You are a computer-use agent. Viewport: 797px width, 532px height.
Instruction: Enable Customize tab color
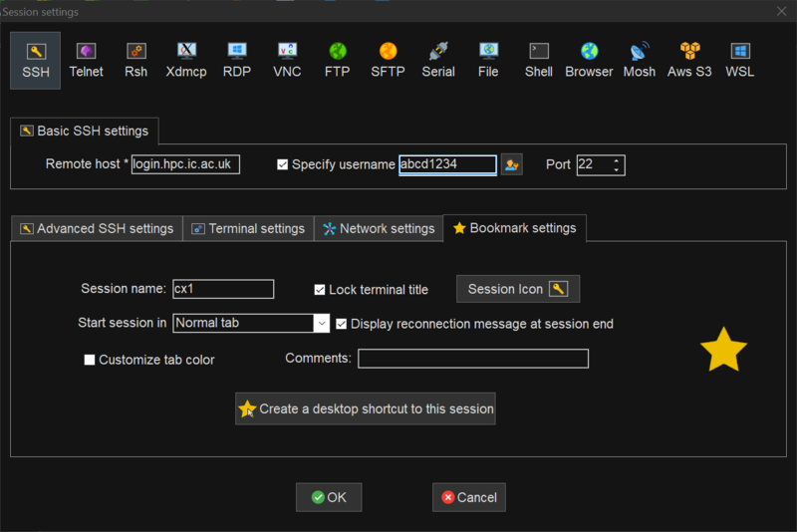[x=90, y=360]
